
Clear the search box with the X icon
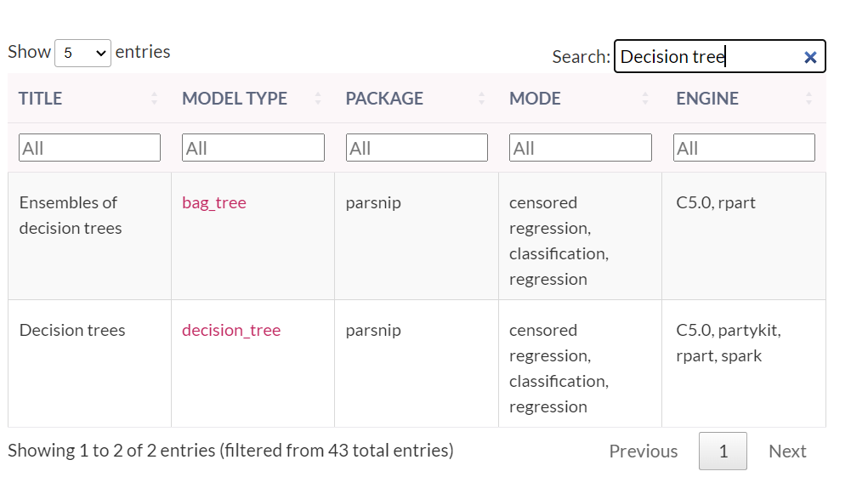coord(810,57)
